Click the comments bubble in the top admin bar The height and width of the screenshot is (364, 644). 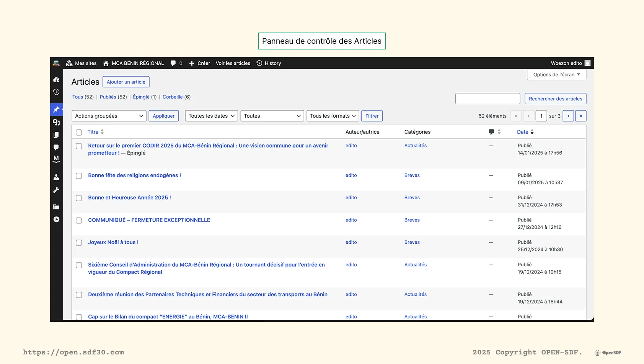tap(173, 63)
